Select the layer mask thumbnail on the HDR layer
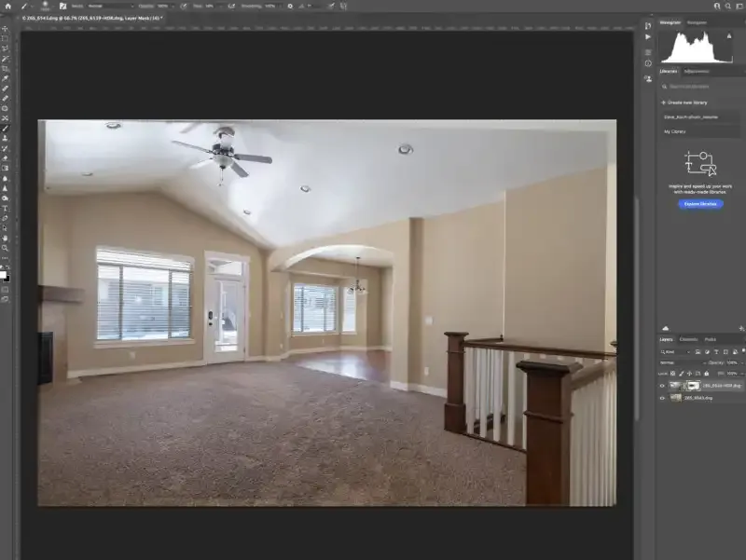The image size is (746, 560). tap(694, 385)
